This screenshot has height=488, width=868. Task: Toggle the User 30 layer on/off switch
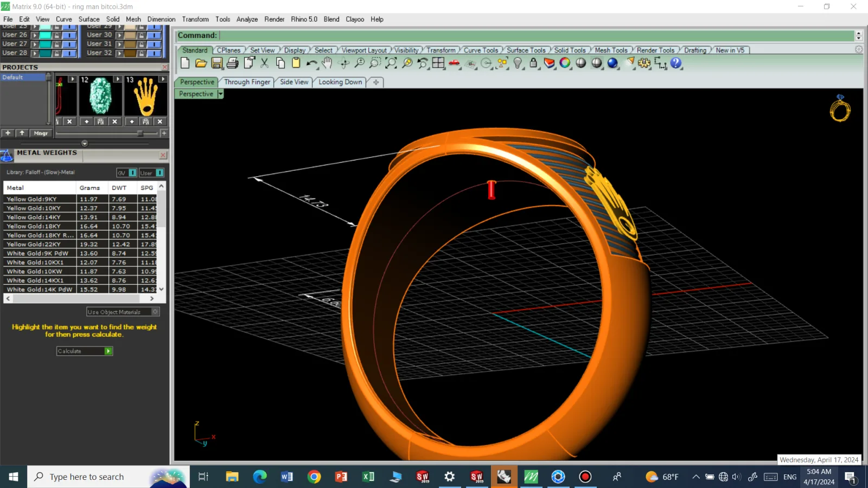click(x=154, y=35)
